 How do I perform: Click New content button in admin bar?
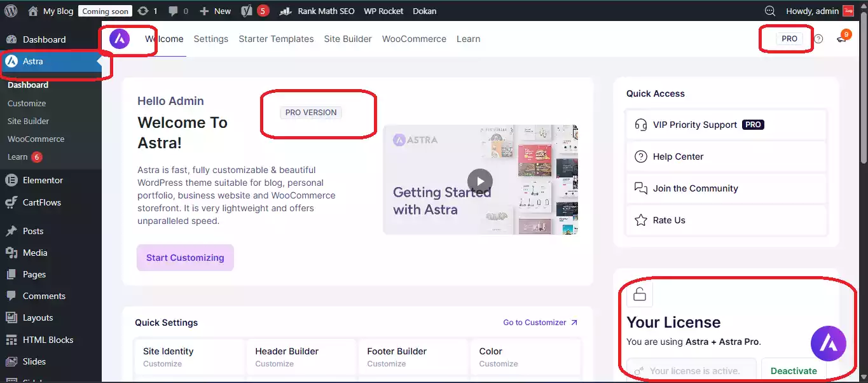[216, 11]
